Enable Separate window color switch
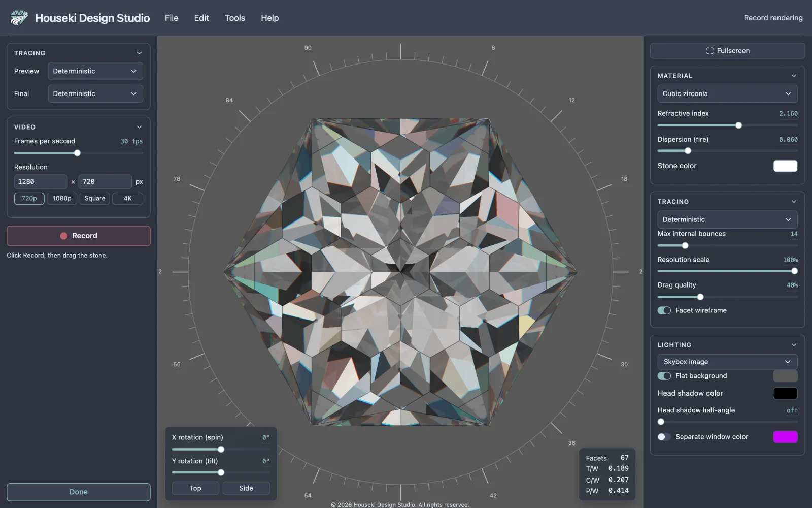Viewport: 812px width, 508px height. point(664,437)
